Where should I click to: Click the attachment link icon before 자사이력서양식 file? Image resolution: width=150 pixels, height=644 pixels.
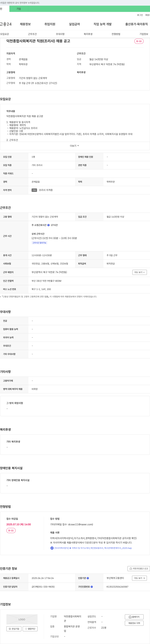coord(52,548)
